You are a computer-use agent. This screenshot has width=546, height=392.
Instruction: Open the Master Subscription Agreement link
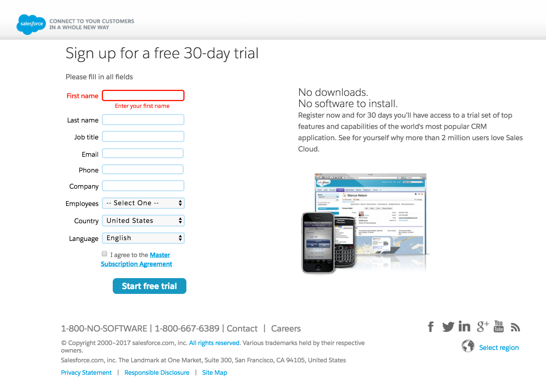pyautogui.click(x=136, y=259)
